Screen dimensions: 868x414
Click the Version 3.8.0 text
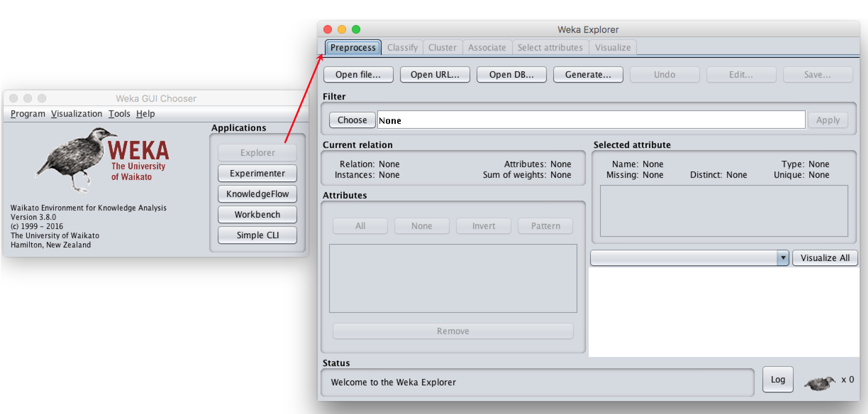coord(33,217)
